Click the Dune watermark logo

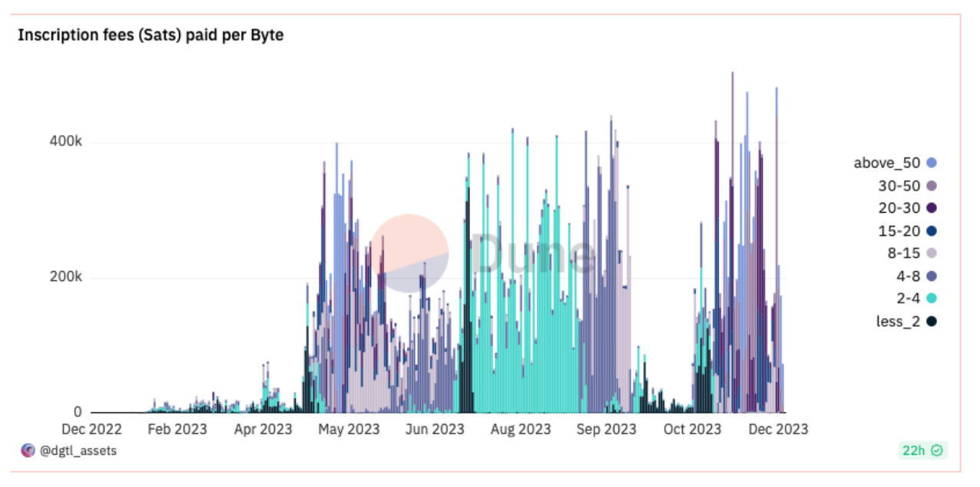[484, 254]
